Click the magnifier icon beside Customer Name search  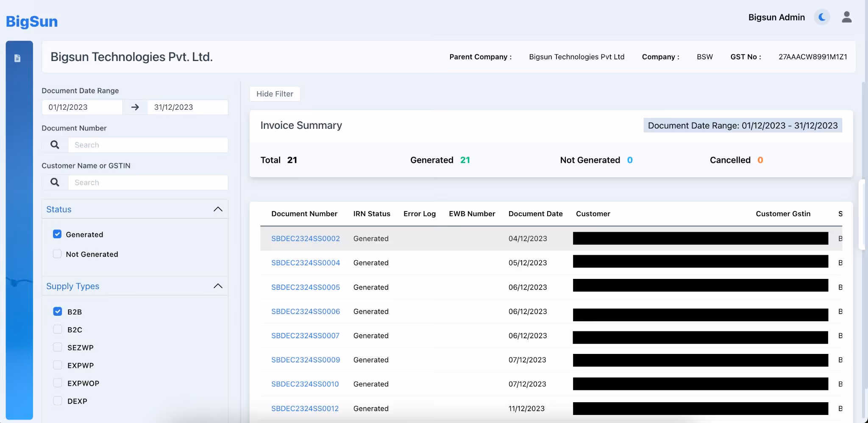[x=55, y=183]
